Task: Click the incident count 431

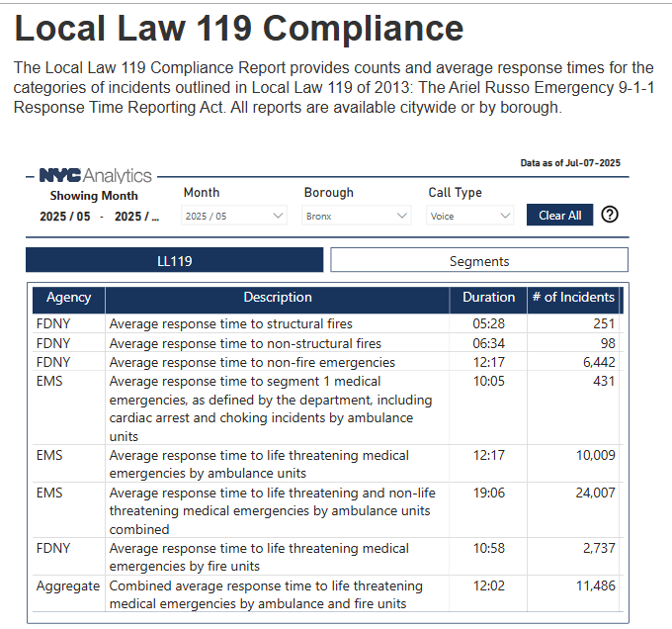Action: click(x=604, y=381)
